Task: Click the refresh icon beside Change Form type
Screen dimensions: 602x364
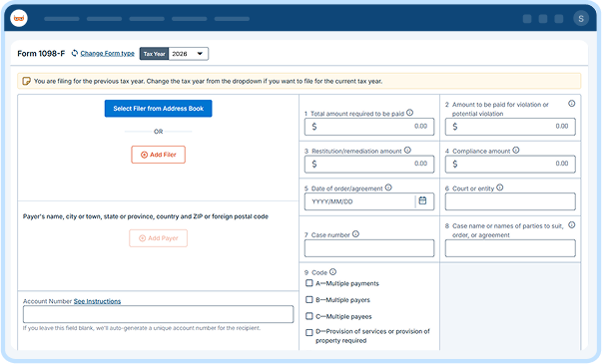Action: pos(75,53)
